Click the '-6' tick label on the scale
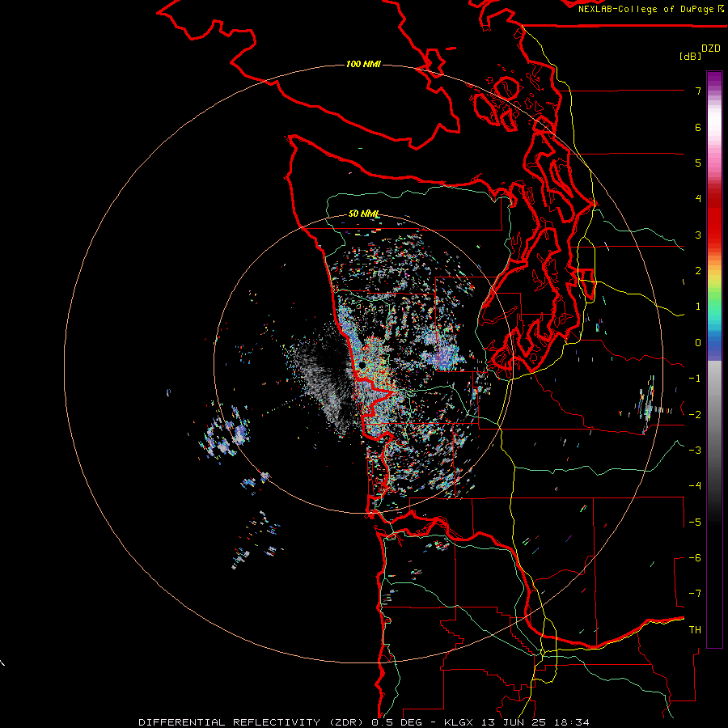The image size is (728, 728). coord(695,558)
